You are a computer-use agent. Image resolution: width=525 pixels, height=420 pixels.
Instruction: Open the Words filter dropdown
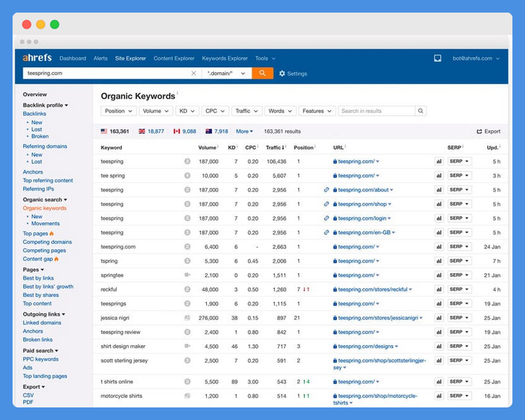point(280,111)
